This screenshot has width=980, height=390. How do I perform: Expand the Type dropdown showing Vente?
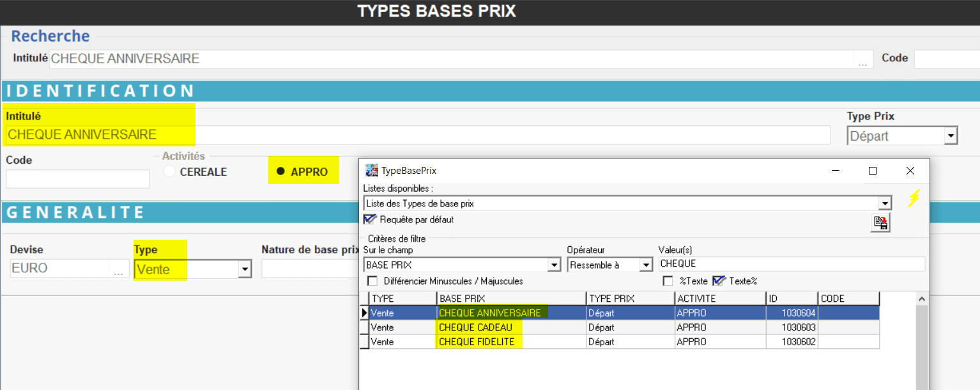pyautogui.click(x=244, y=270)
